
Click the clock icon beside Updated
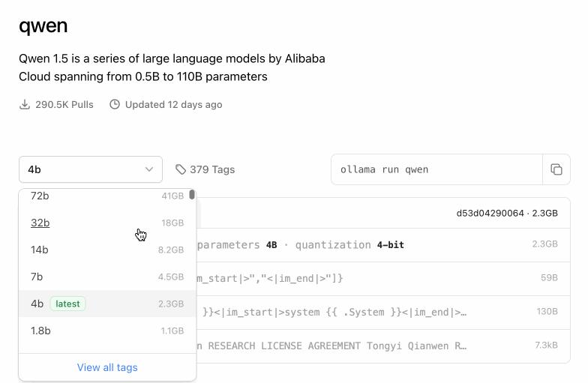coord(115,104)
